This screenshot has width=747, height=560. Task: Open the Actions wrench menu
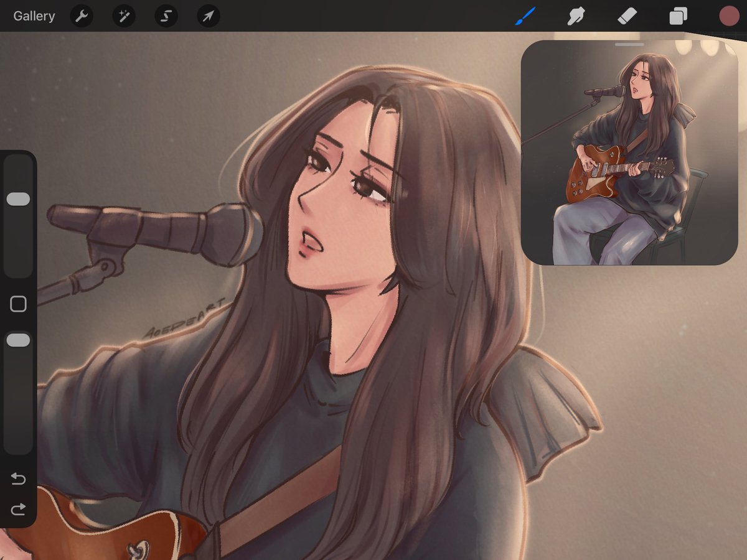(x=82, y=16)
